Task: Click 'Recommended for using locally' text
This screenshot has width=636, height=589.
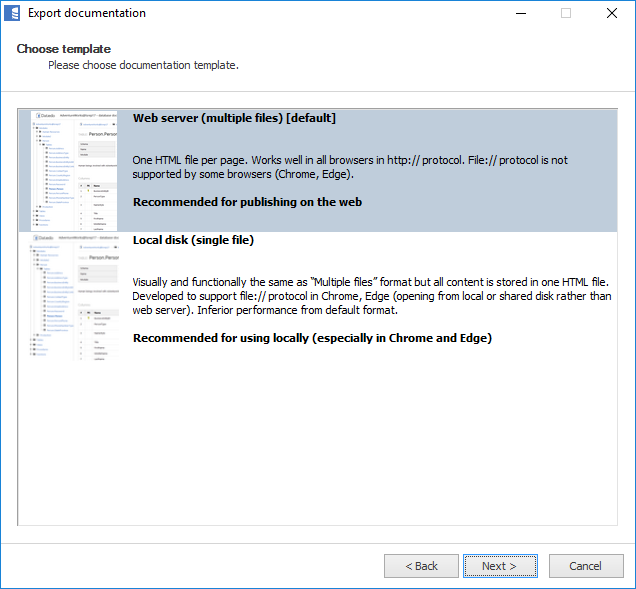Action: 312,338
